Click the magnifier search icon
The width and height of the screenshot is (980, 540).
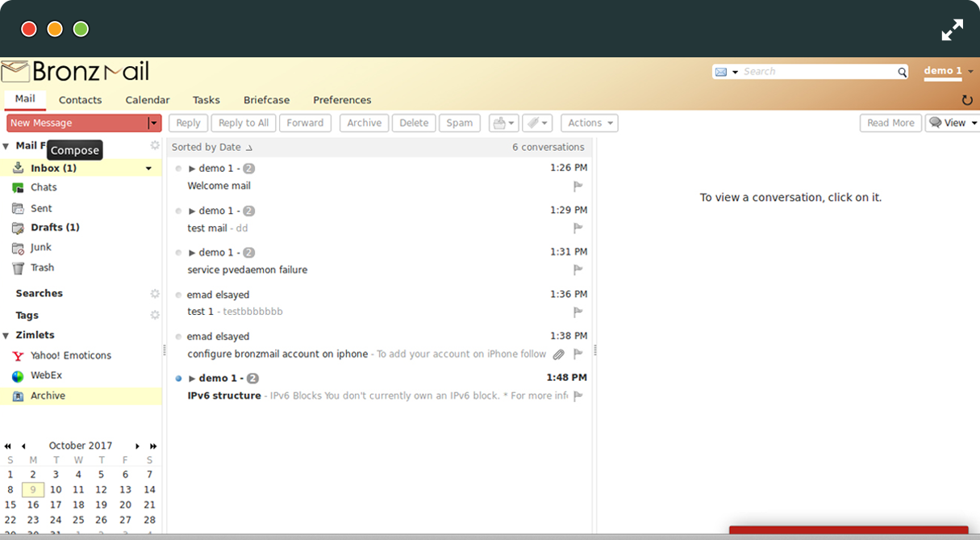coord(903,73)
